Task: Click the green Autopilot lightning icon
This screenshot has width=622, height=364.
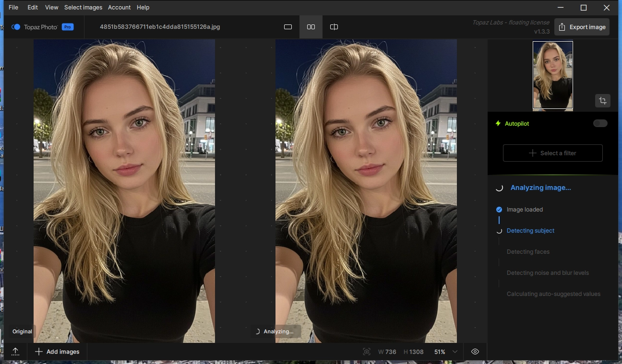Action: pos(498,123)
